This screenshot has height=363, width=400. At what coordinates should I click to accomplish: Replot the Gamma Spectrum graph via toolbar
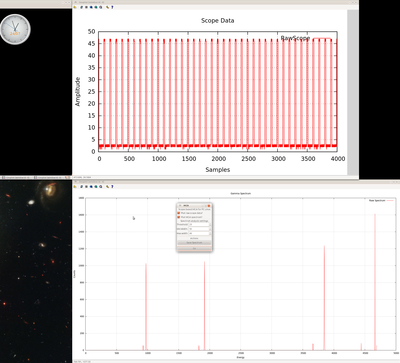[x=81, y=186]
